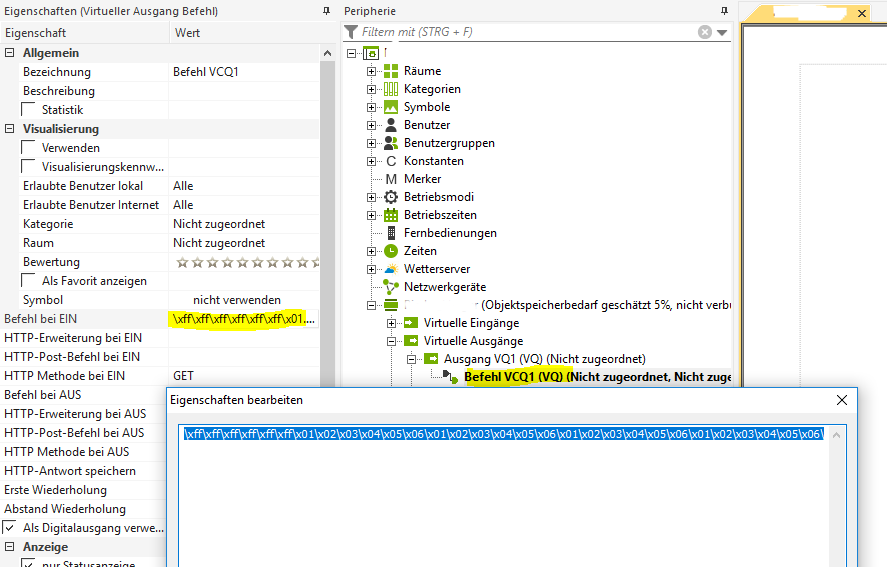Click the Benutzergruppen people icon
The width and height of the screenshot is (887, 567).
[x=391, y=143]
